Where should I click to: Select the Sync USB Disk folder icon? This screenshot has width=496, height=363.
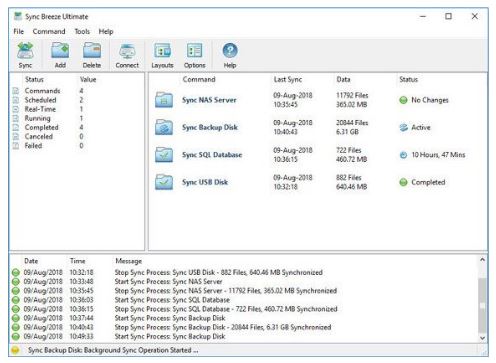click(x=164, y=182)
